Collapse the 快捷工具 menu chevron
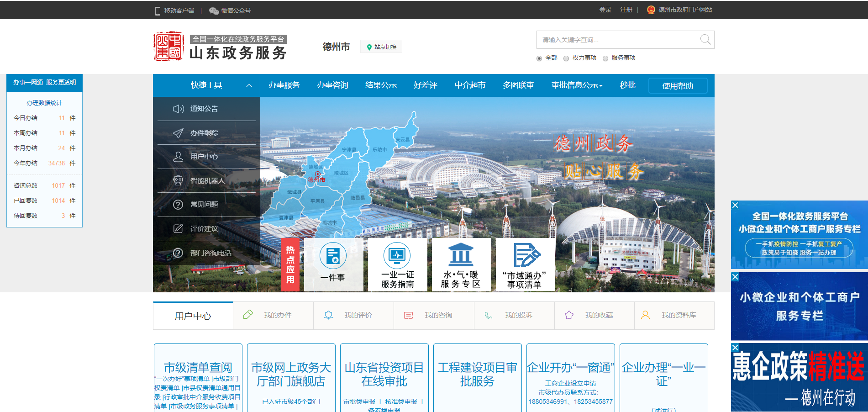 coord(249,85)
